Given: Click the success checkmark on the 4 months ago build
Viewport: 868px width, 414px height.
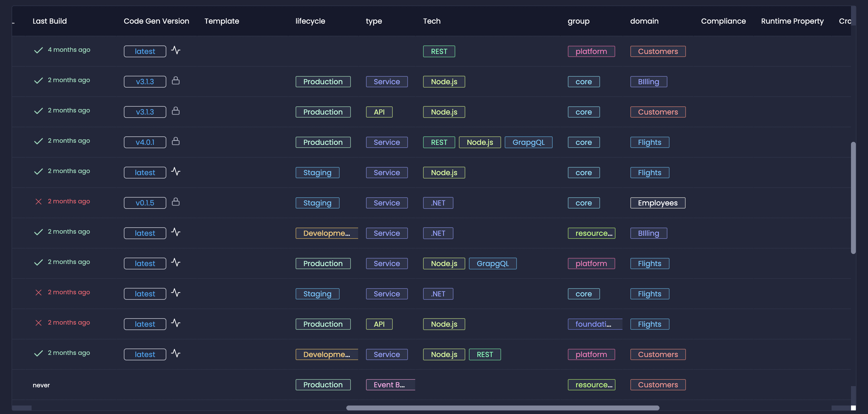Looking at the screenshot, I should [x=39, y=51].
